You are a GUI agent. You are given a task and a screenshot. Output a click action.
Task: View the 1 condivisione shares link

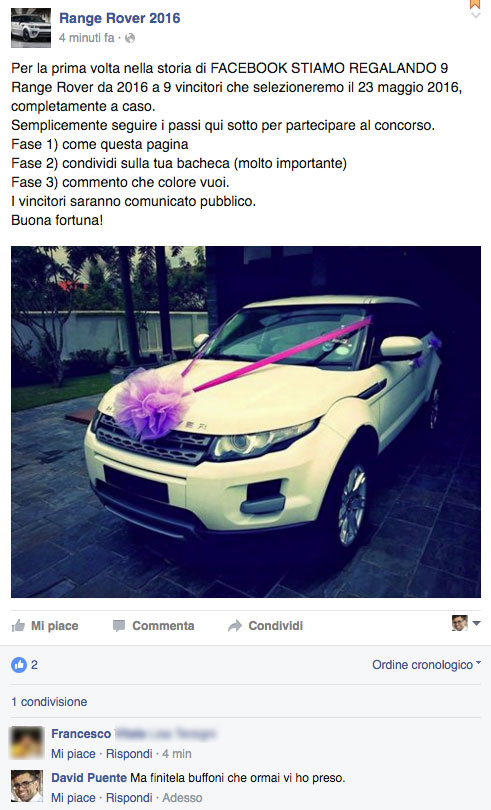click(49, 702)
